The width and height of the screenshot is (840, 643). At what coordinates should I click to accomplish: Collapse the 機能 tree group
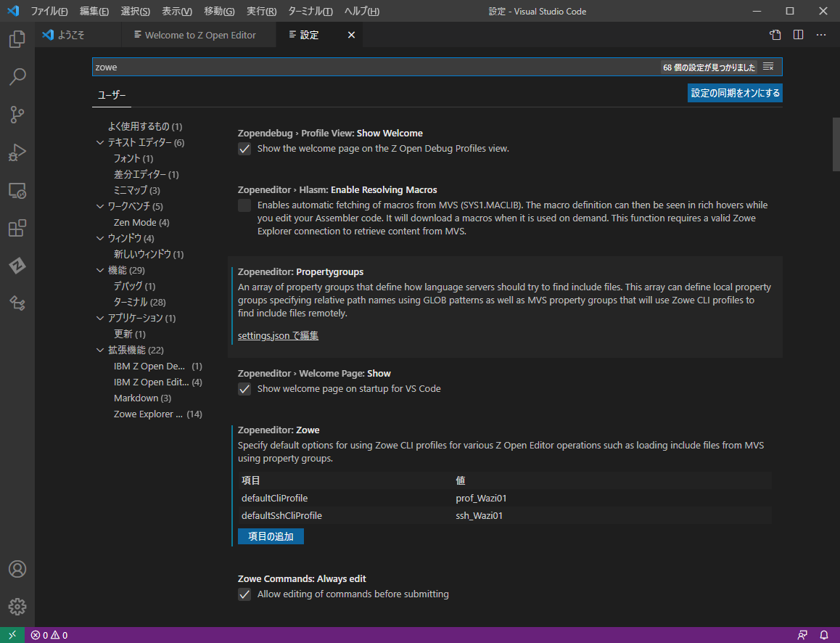click(99, 270)
